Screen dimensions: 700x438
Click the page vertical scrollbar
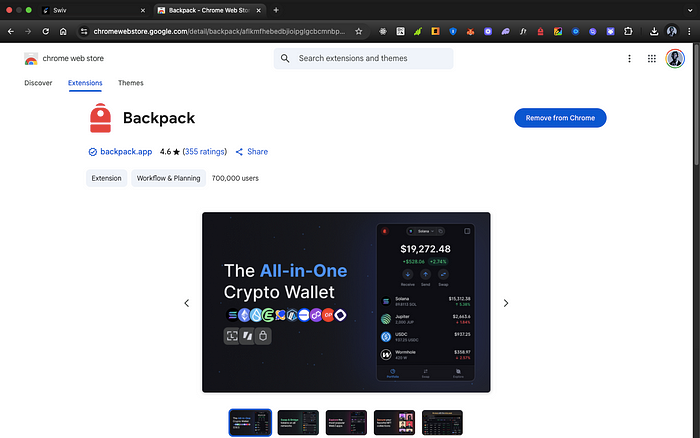pos(696,105)
